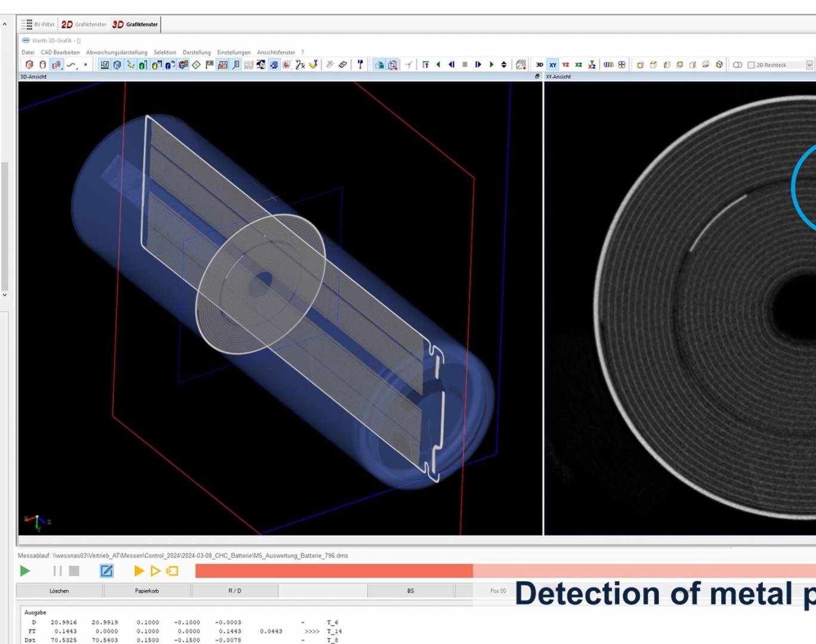Toggle the XY plane view
Screen dimensions: 816x644
coord(553,64)
